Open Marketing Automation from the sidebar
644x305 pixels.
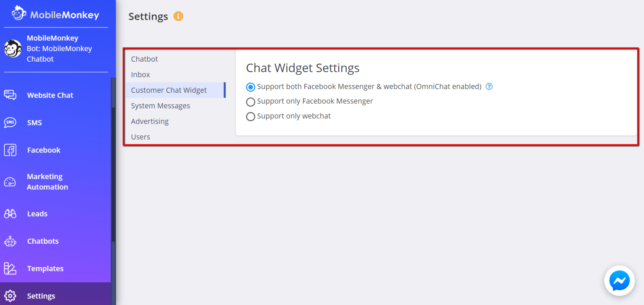tap(10, 182)
